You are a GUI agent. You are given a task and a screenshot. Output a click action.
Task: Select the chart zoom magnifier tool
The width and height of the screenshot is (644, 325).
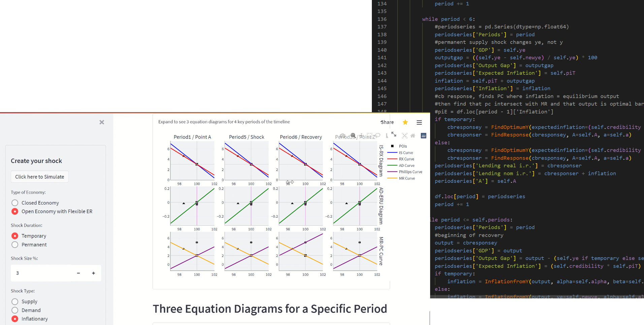tap(353, 135)
